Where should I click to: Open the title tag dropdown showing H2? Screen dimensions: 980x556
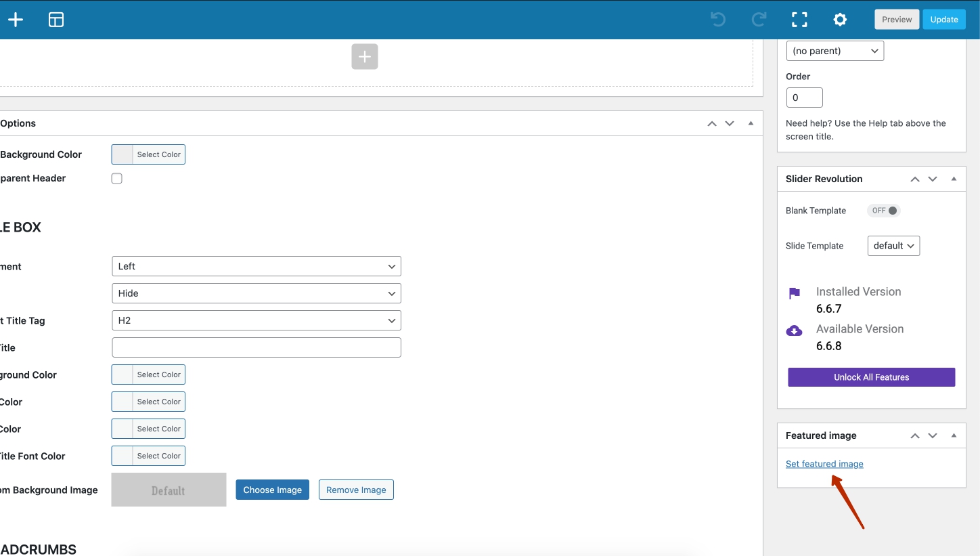(x=256, y=320)
